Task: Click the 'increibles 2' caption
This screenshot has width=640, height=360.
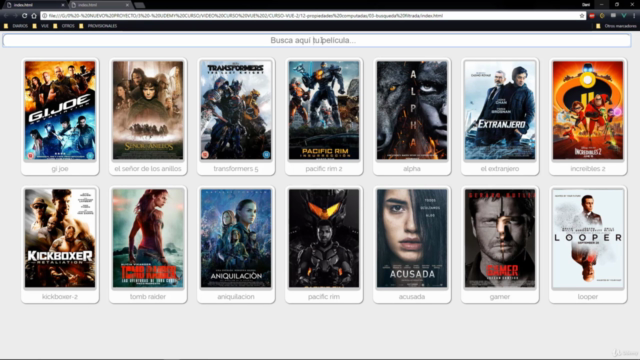Action: 588,169
